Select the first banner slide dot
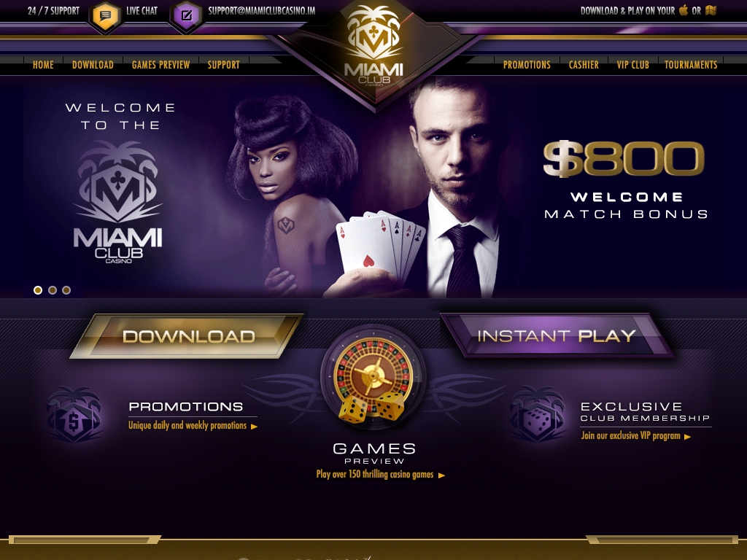Viewport: 747px width, 560px height. (x=38, y=290)
